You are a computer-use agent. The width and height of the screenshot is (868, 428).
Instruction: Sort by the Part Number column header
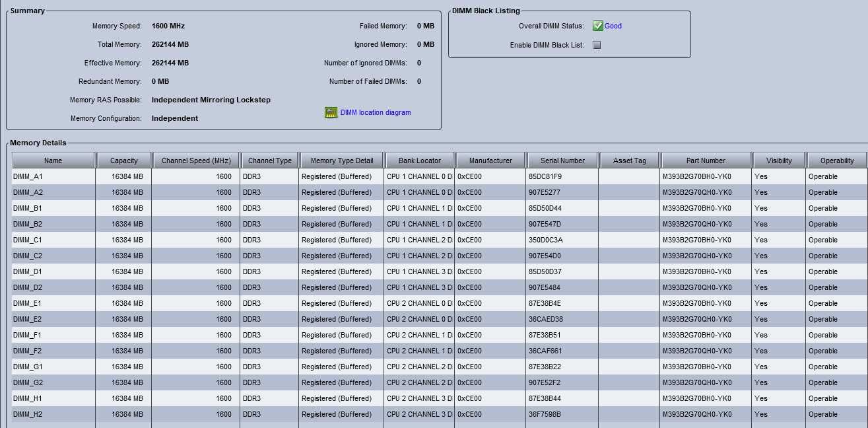[706, 160]
